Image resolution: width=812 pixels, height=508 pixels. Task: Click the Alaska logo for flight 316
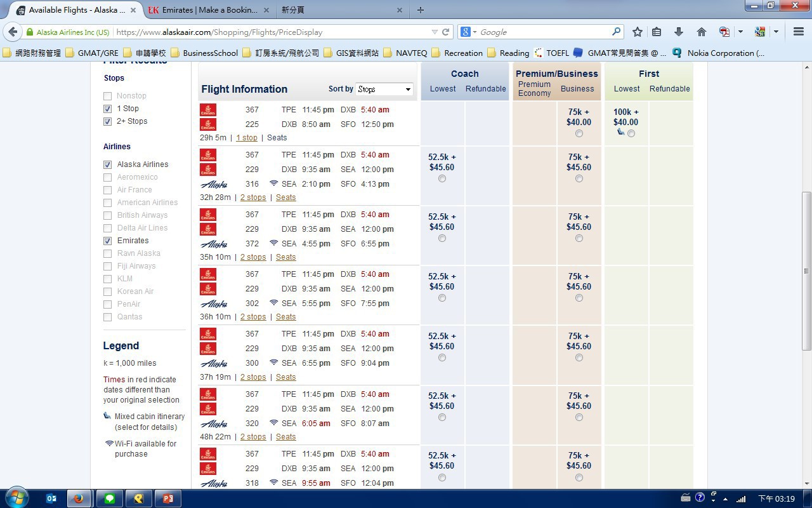[x=214, y=184]
